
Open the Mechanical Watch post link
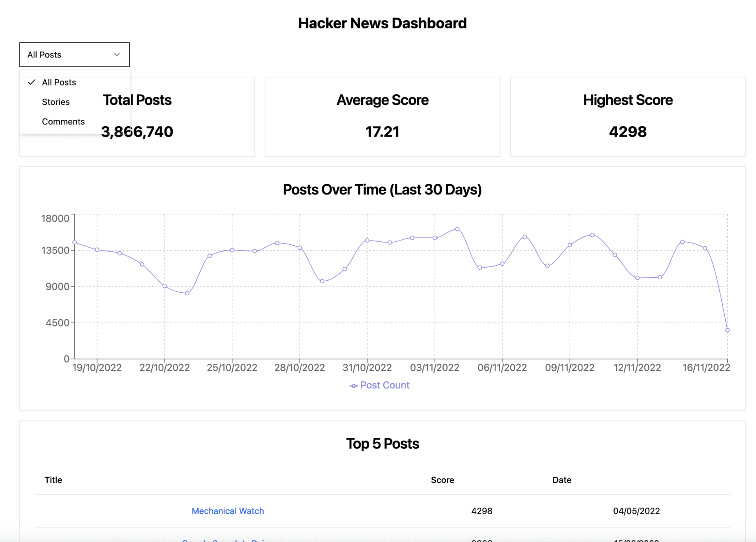[x=228, y=511]
